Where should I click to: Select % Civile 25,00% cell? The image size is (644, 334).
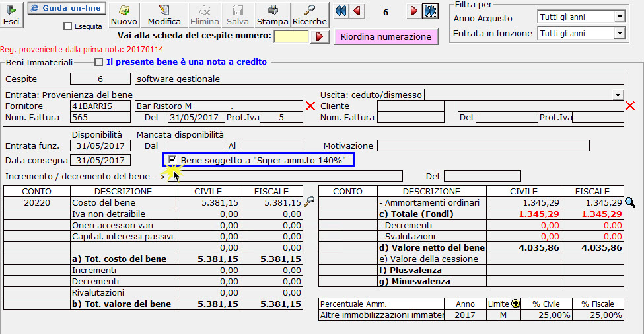pos(547,315)
